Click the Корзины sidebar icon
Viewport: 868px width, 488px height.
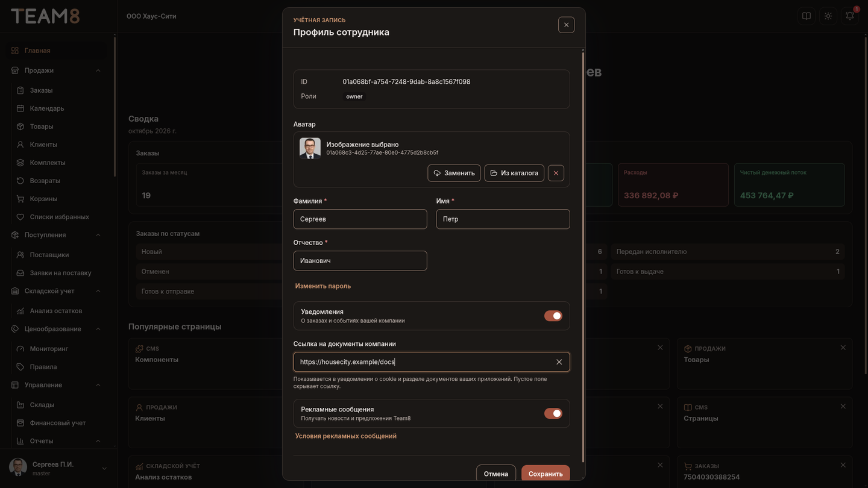pos(20,199)
